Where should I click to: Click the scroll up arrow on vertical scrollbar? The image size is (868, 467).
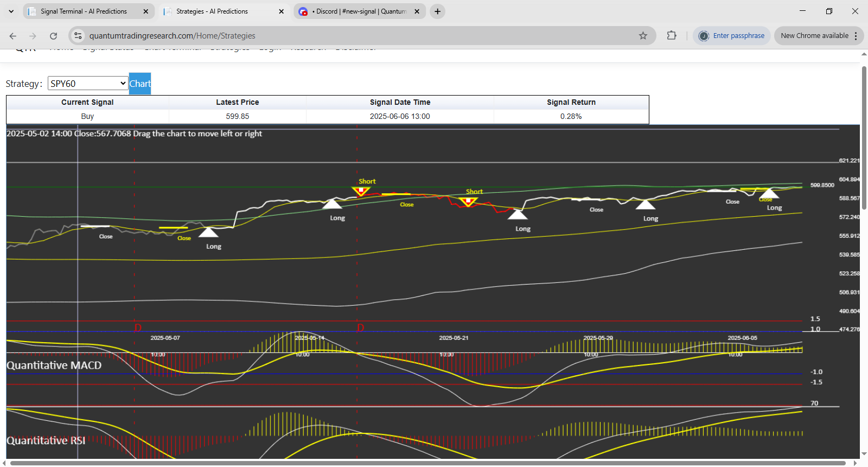864,55
